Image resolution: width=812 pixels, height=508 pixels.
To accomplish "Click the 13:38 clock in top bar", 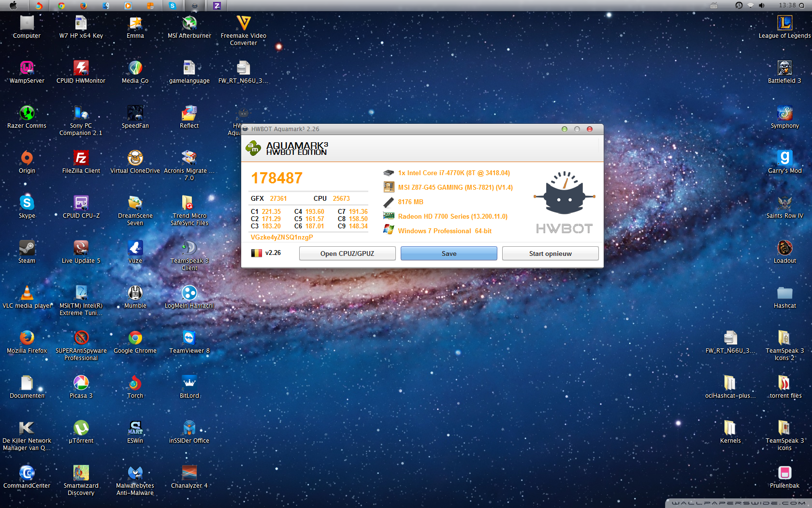I will click(787, 5).
